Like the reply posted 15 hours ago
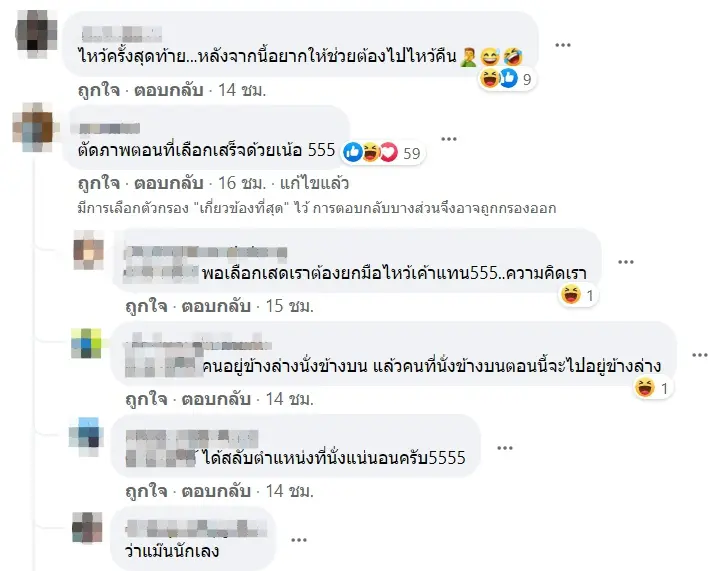 tap(146, 306)
